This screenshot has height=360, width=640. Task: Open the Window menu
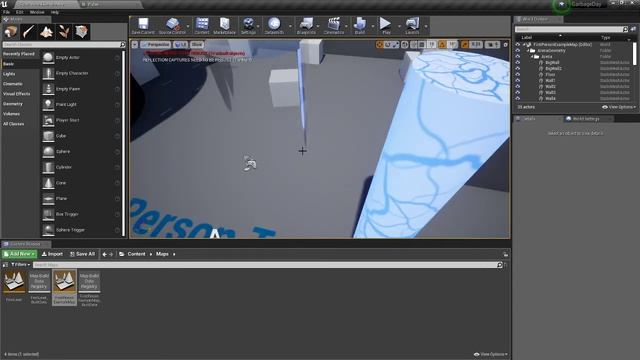point(37,12)
